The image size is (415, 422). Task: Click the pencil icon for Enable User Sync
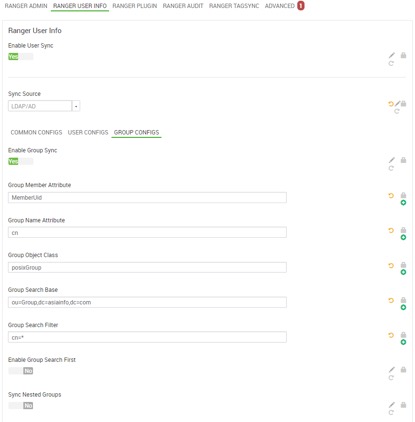[x=392, y=55]
